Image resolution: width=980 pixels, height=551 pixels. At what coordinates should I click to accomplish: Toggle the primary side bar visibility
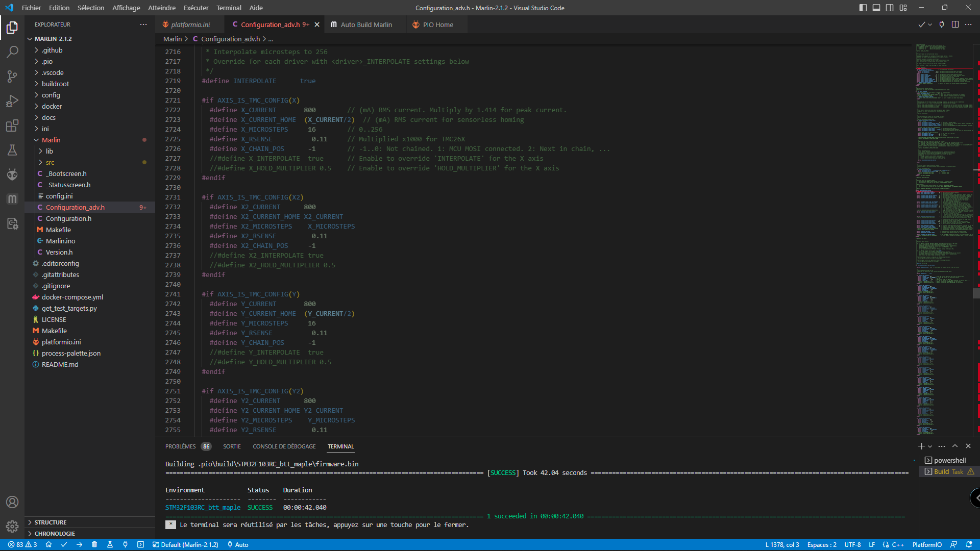[x=863, y=8]
